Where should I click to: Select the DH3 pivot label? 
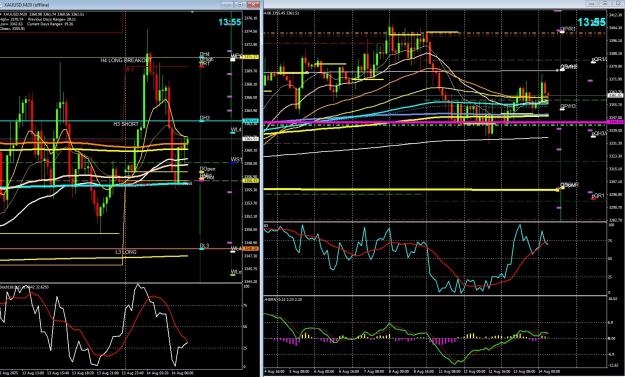(x=204, y=118)
